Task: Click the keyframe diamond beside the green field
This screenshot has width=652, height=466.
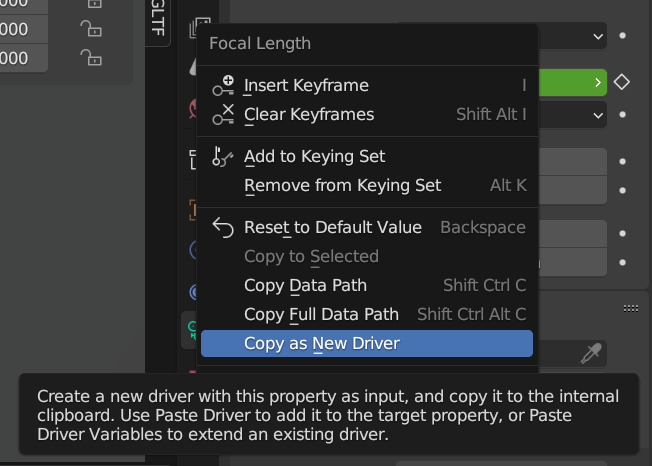Action: click(x=622, y=82)
